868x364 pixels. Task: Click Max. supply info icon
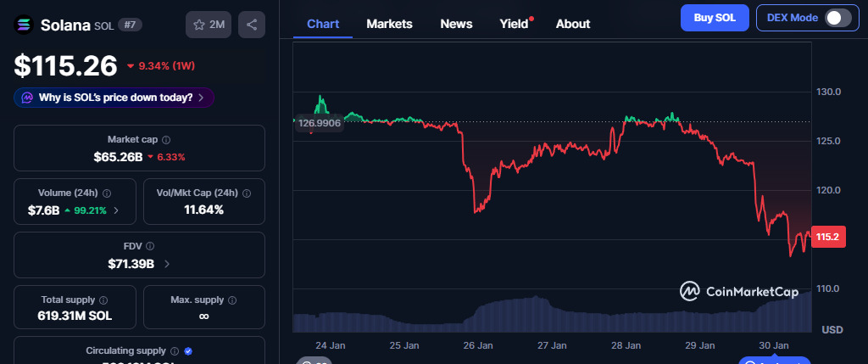tap(232, 300)
